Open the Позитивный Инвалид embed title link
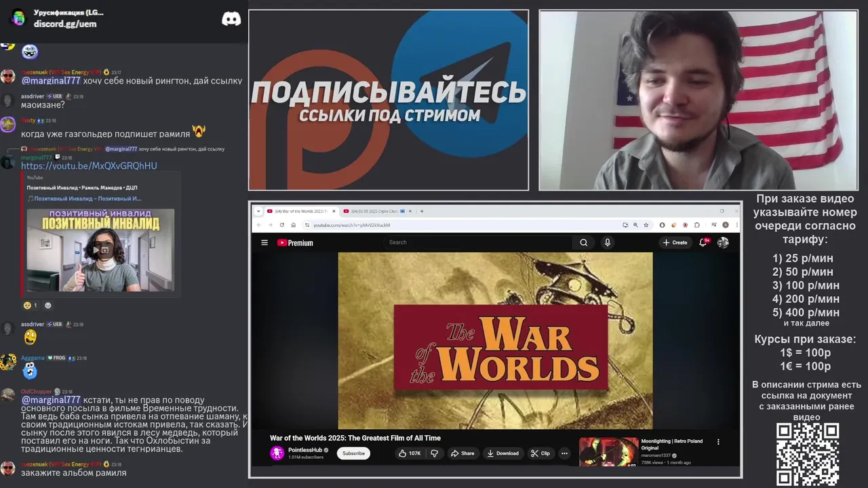The height and width of the screenshot is (488, 868). 87,199
